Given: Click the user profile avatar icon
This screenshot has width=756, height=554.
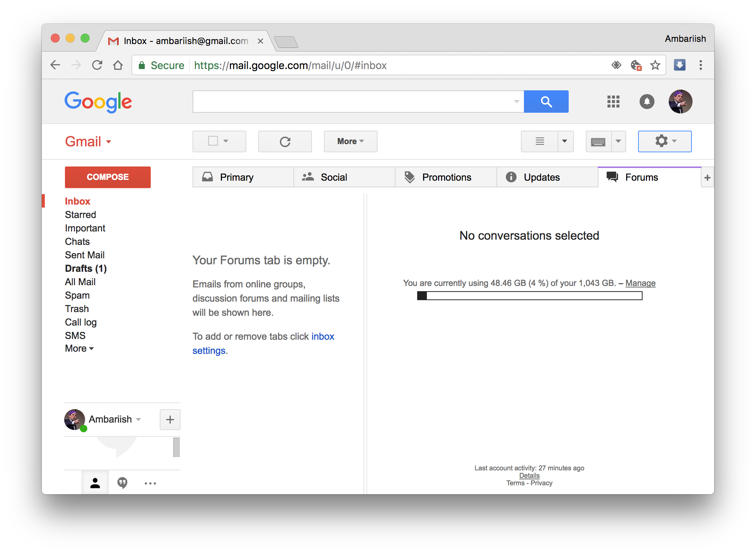Looking at the screenshot, I should point(680,101).
